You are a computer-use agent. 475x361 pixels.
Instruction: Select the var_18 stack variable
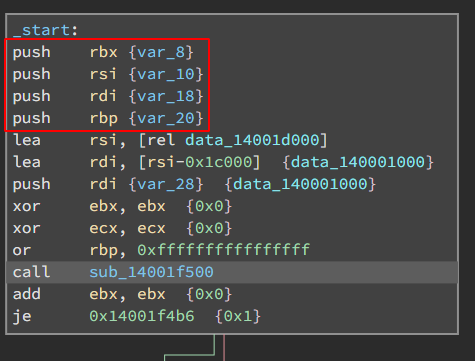click(166, 96)
